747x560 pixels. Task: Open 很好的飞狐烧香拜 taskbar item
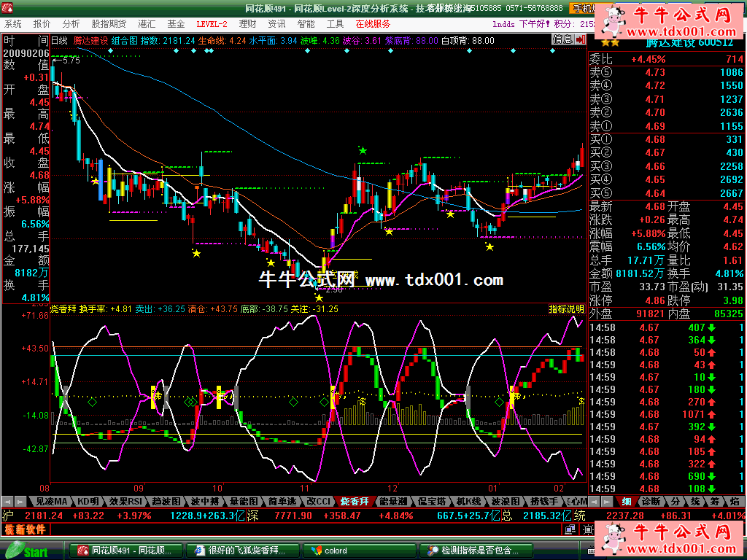[242, 551]
